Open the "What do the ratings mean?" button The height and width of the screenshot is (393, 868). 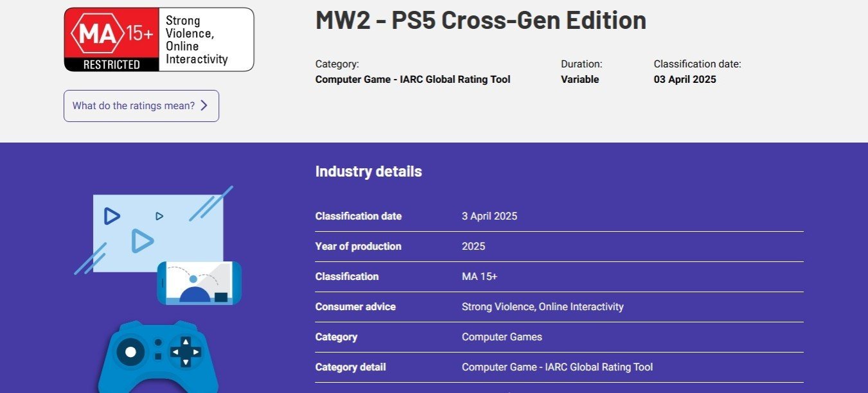[141, 106]
